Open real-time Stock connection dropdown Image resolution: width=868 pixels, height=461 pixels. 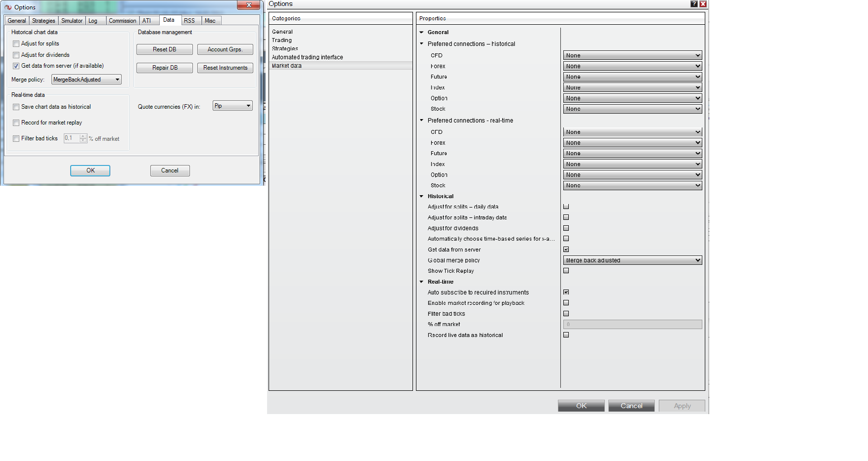coord(633,185)
